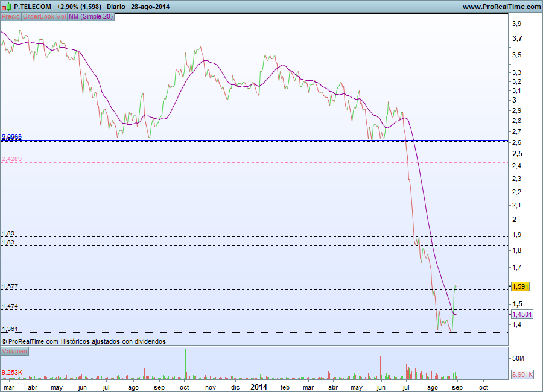Select the OrderBook Vol tab
The height and width of the screenshot is (392, 543).
[44, 17]
